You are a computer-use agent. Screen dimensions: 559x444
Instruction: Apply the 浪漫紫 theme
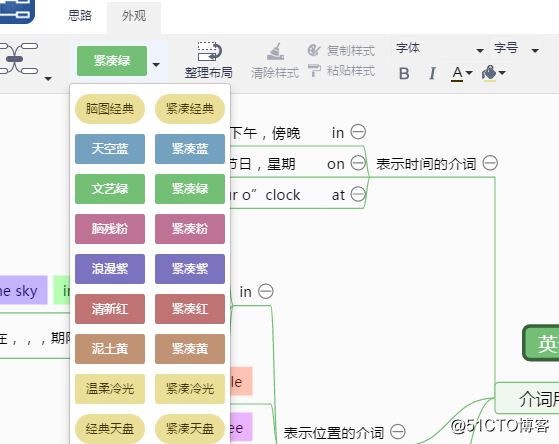click(x=110, y=269)
